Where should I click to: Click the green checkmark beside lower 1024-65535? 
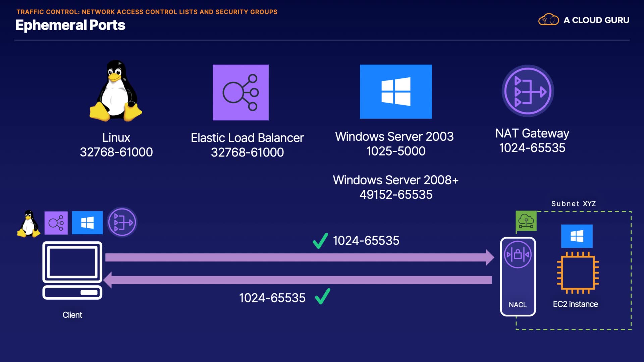323,297
